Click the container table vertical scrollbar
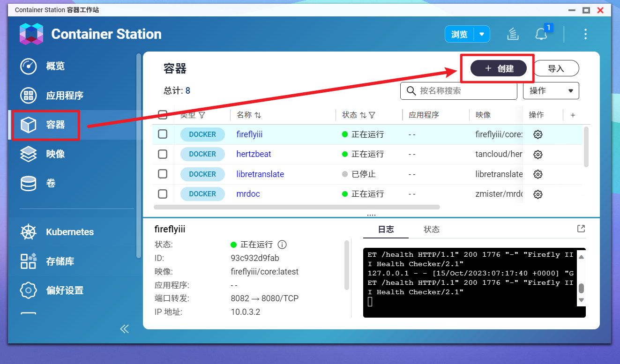 [586, 146]
